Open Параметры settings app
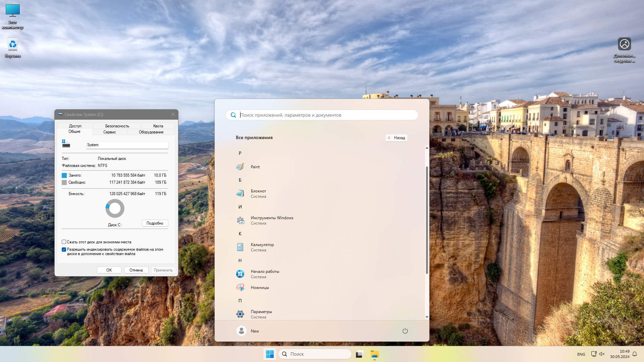Image resolution: width=644 pixels, height=362 pixels. [x=261, y=314]
